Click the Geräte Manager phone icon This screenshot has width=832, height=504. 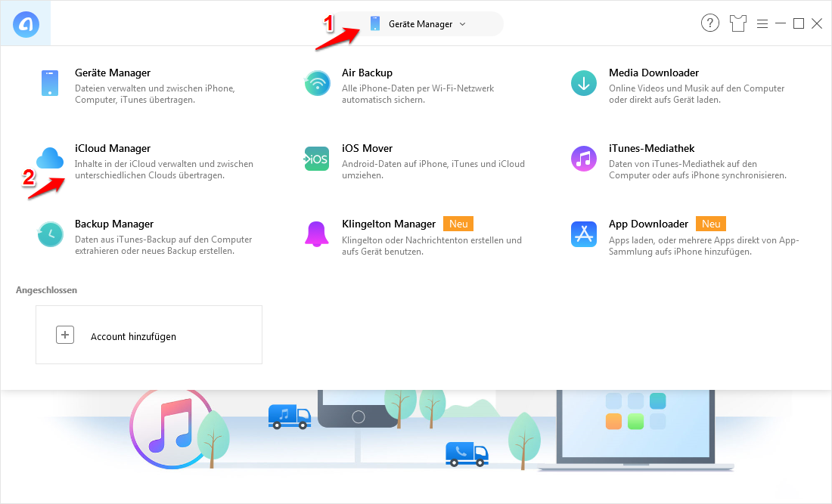(50, 83)
